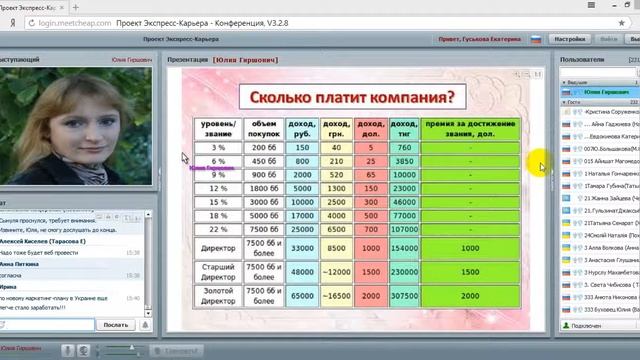Click table cell 'Старший Директор'

click(x=218, y=272)
